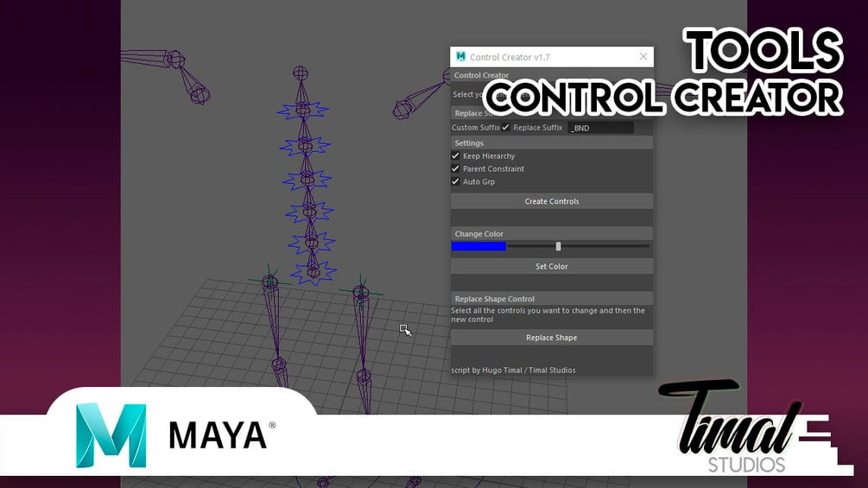
Task: Click the Replace Shape button
Action: 551,338
